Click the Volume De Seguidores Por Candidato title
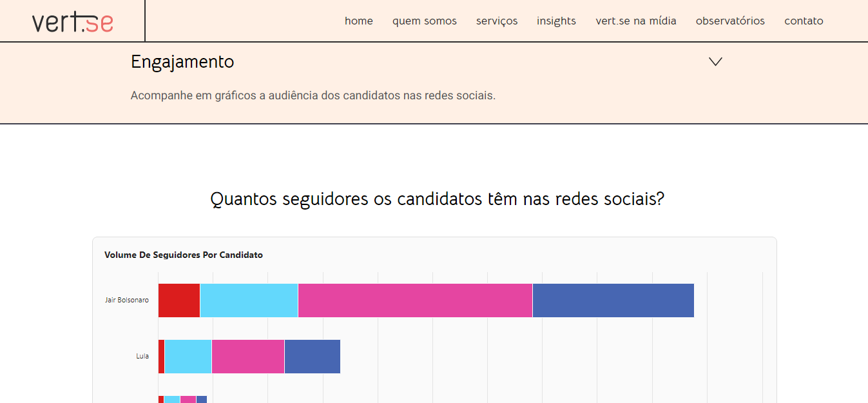This screenshot has width=868, height=403. 184,255
